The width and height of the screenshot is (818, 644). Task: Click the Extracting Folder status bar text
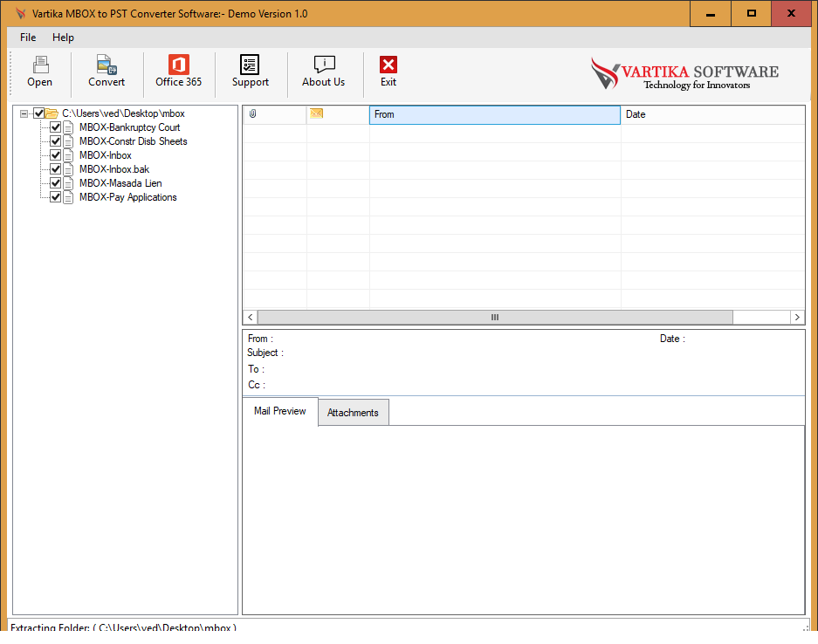[124, 627]
